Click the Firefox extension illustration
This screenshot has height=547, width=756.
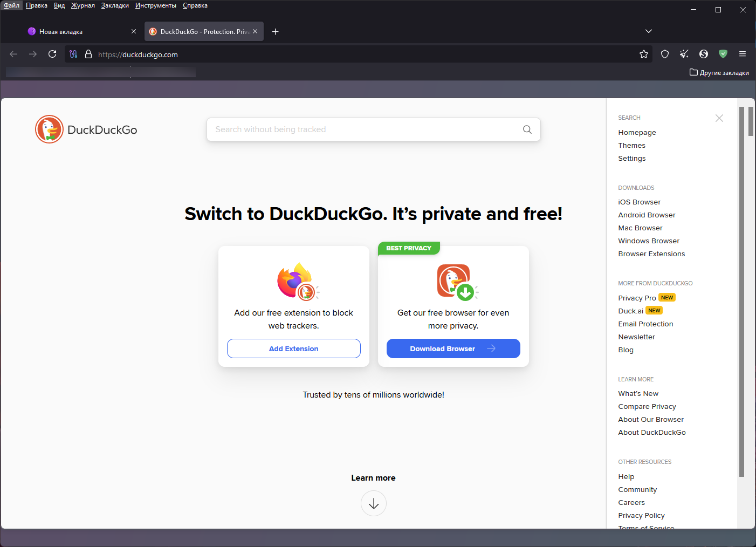(x=297, y=281)
